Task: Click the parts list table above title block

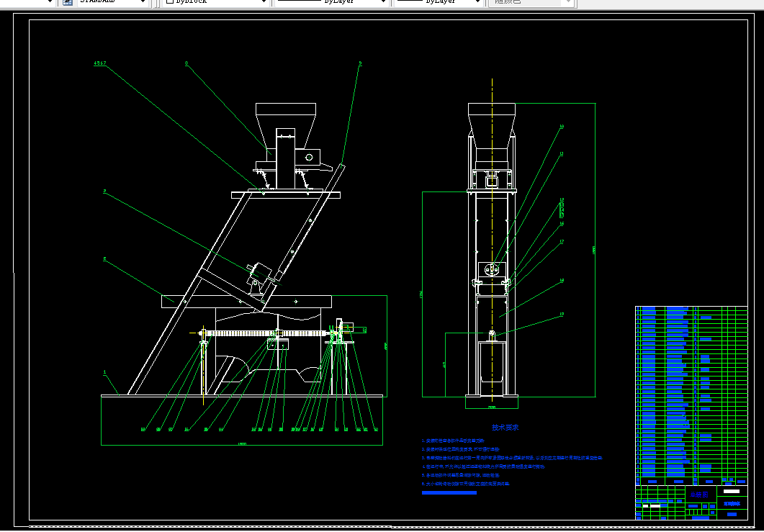Action: click(x=691, y=395)
